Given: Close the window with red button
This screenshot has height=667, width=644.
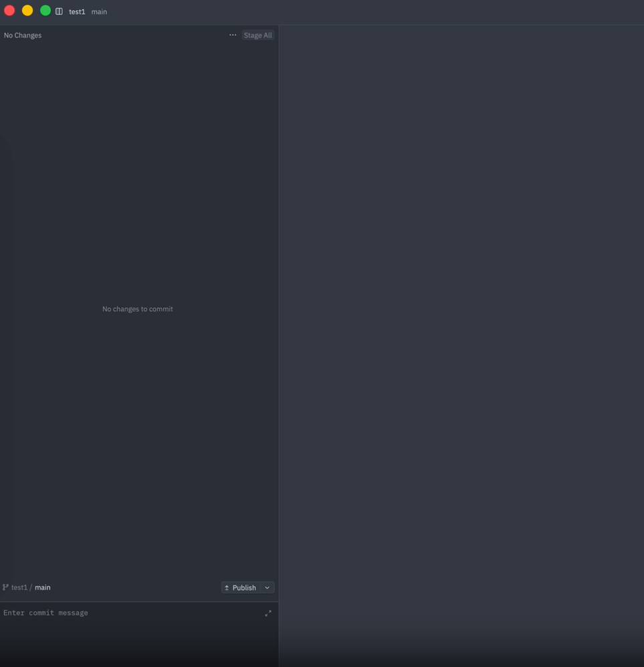Looking at the screenshot, I should (9, 11).
